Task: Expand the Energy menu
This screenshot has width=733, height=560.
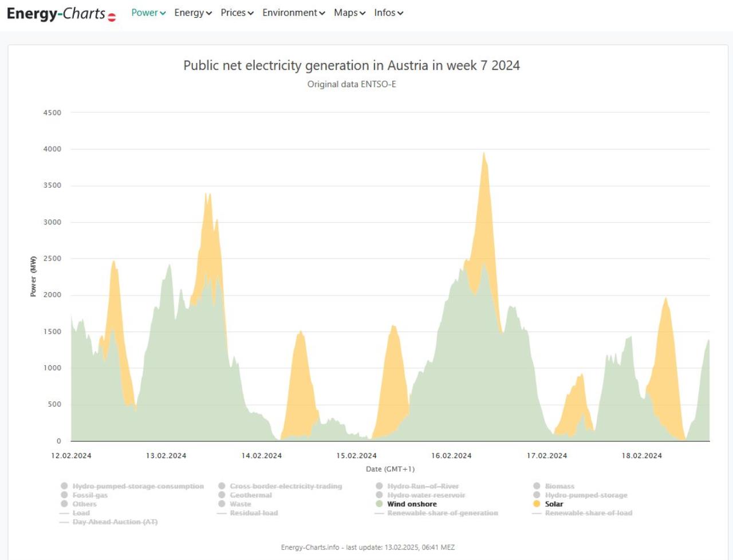Action: pyautogui.click(x=193, y=13)
